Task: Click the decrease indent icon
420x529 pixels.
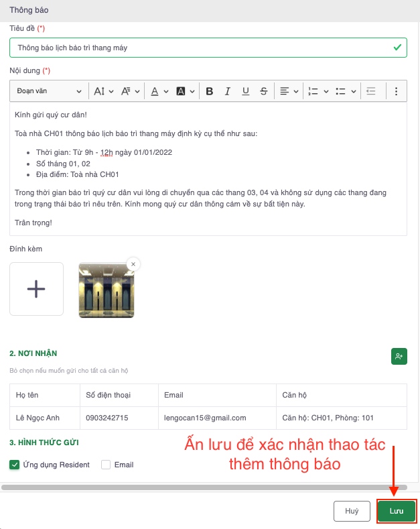Action: (371, 91)
